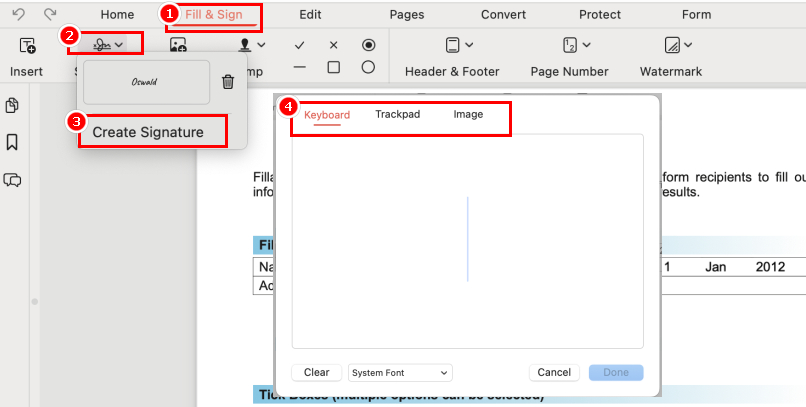806x407 pixels.
Task: Click the Insert page icon
Action: tap(27, 45)
